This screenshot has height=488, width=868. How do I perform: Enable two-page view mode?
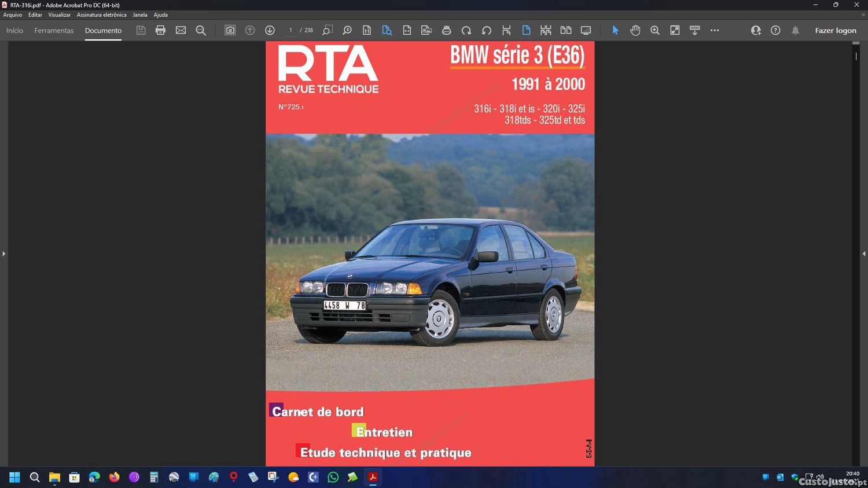coord(565,30)
